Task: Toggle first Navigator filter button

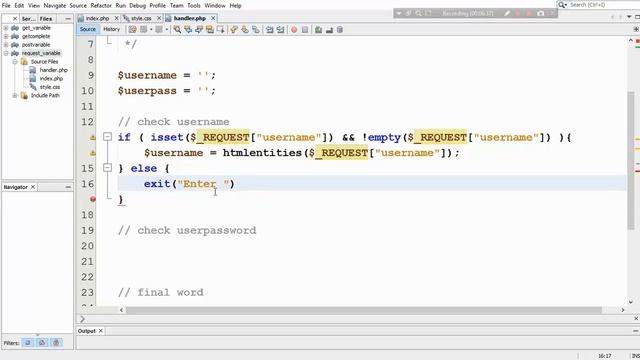Action: [x=28, y=343]
